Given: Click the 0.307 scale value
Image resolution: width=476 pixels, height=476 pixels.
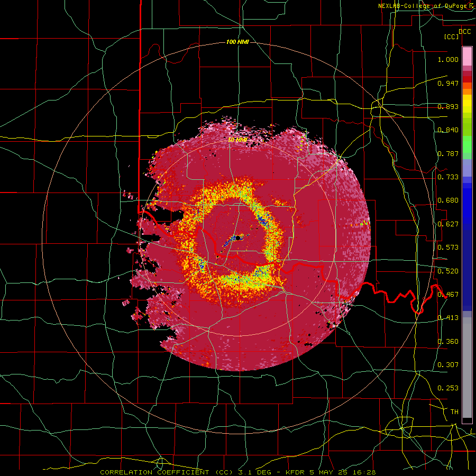Looking at the screenshot, I should click(x=448, y=365).
